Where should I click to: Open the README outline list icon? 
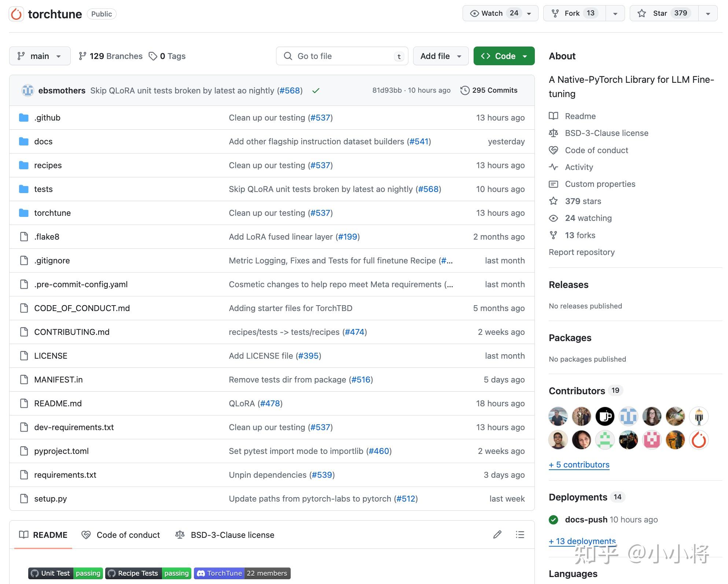click(520, 535)
